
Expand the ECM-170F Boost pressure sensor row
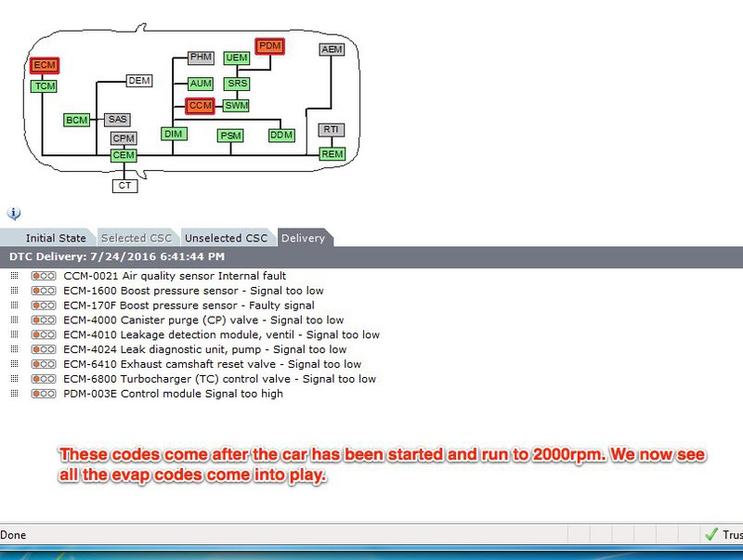(x=14, y=306)
